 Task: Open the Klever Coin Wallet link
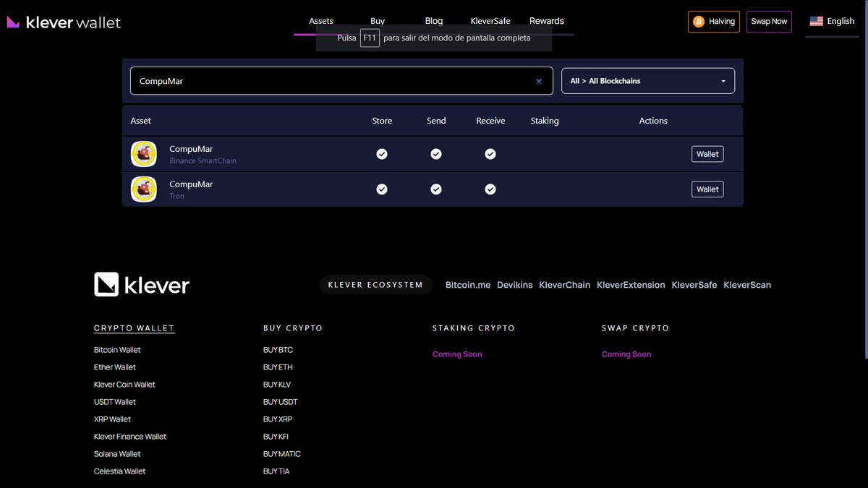(x=124, y=385)
